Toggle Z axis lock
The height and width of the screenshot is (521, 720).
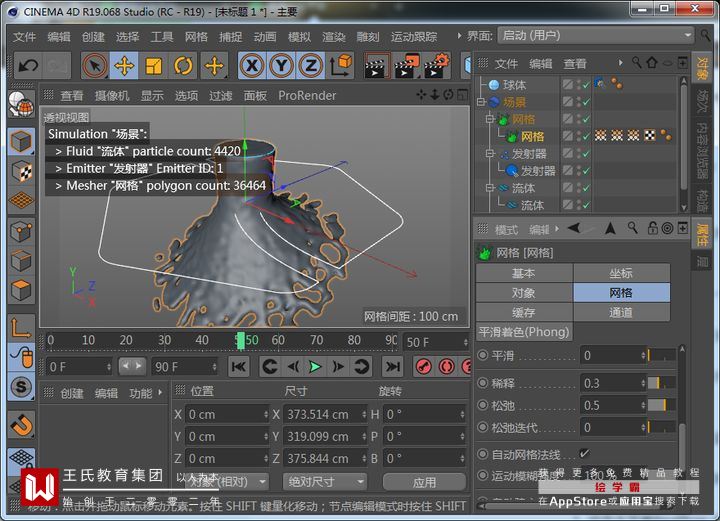tap(310, 66)
